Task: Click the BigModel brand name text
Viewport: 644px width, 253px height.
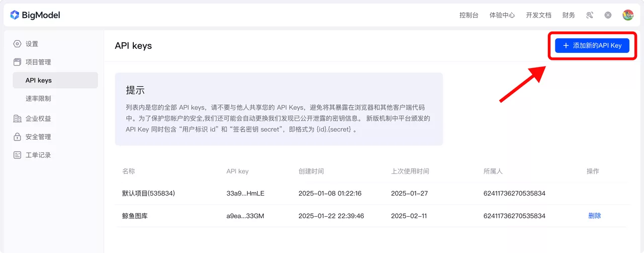Action: (x=41, y=15)
